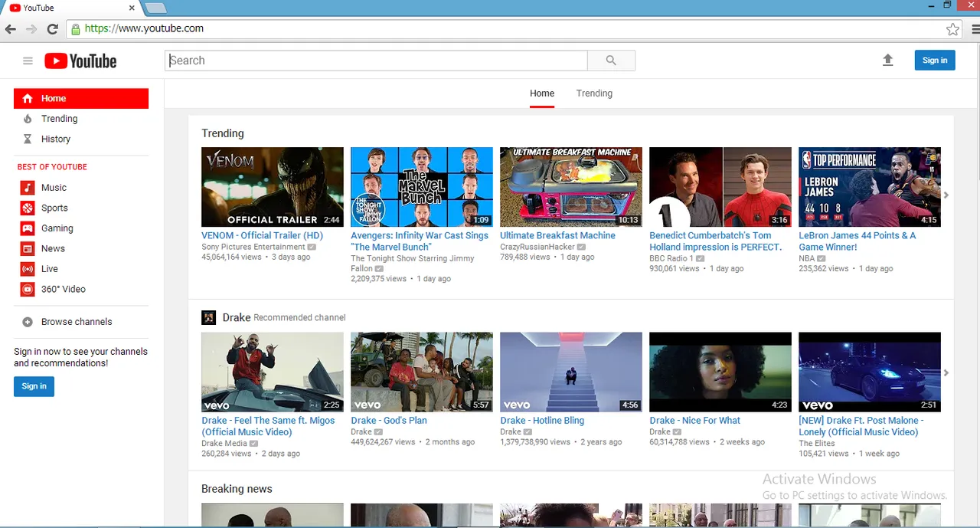Open the Trending section heading

[223, 133]
